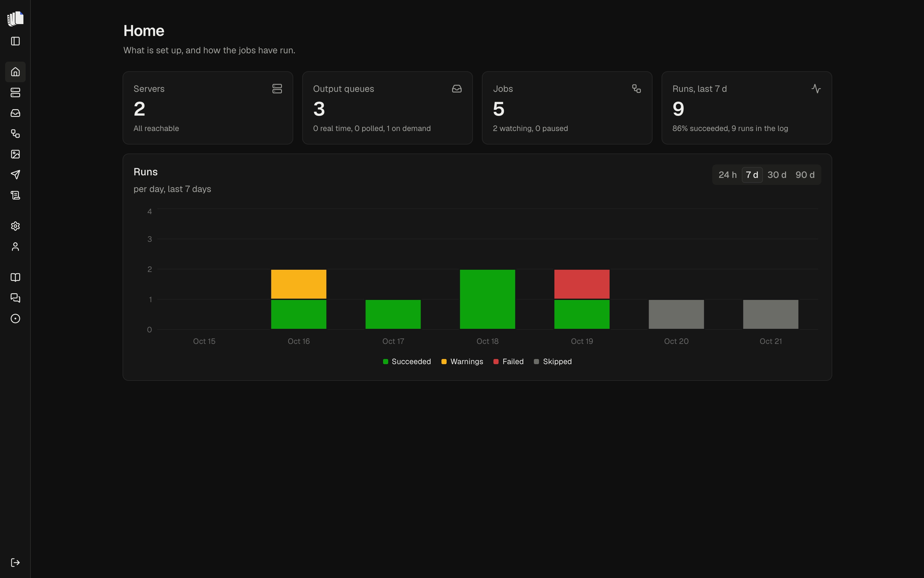The image size is (924, 578).
Task: Open the Servers summary card
Action: 208,108
